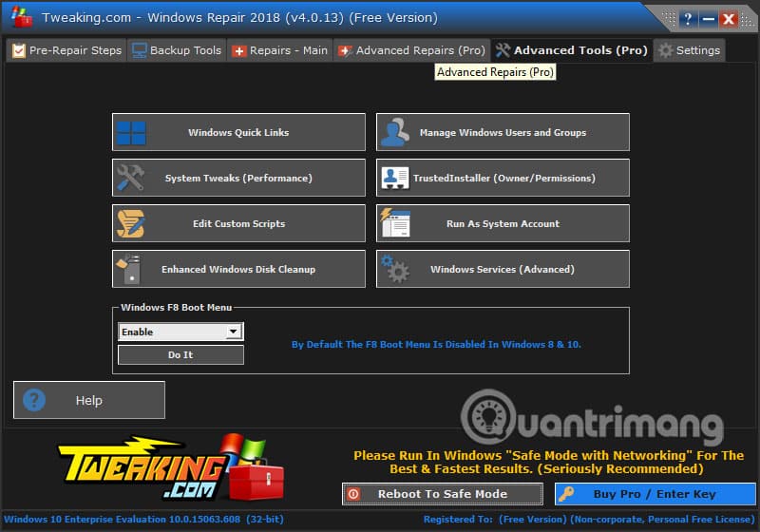Click the tools icon on Advanced Tools tab

click(503, 50)
